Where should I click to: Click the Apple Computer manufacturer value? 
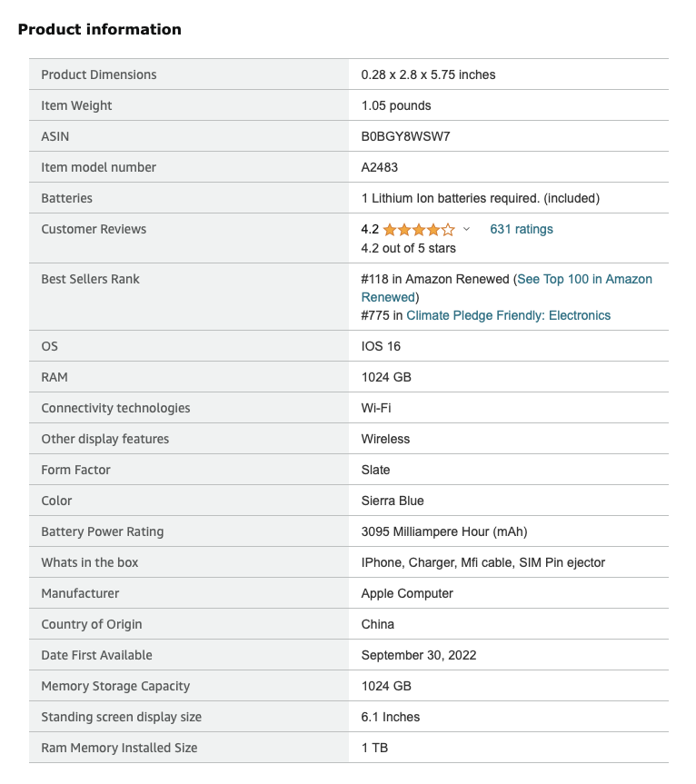[407, 594]
